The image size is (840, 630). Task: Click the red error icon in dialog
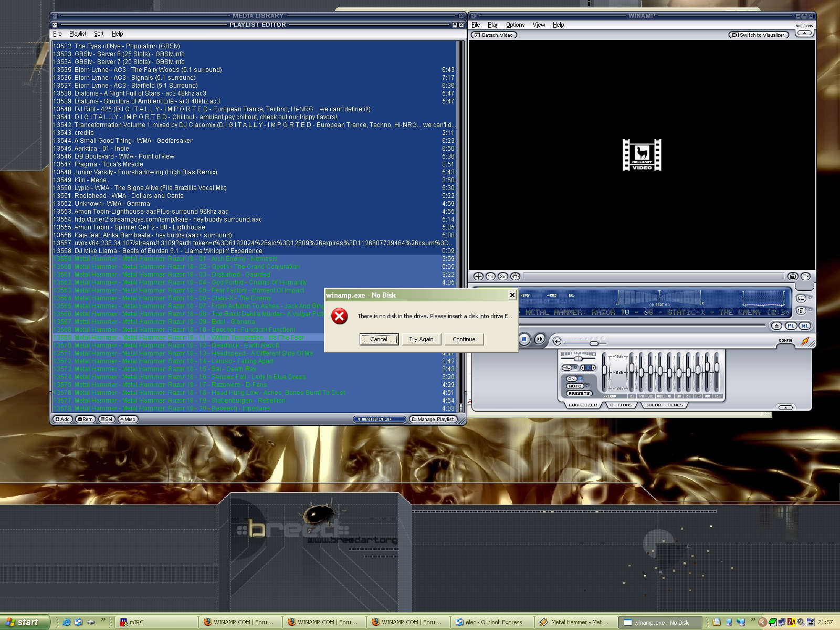pyautogui.click(x=340, y=316)
